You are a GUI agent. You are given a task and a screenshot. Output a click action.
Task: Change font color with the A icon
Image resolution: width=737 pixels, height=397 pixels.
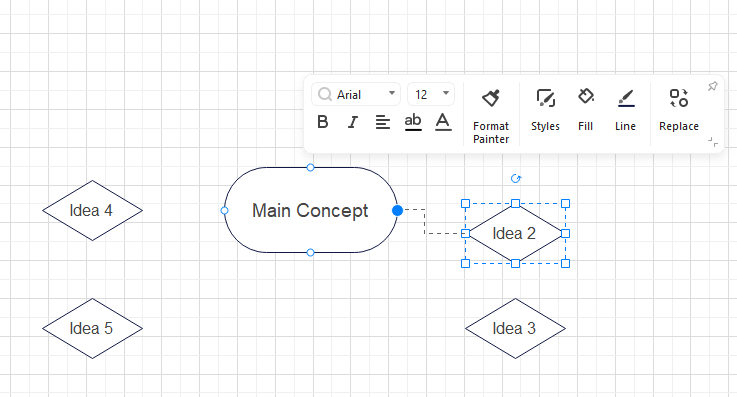pyautogui.click(x=443, y=122)
